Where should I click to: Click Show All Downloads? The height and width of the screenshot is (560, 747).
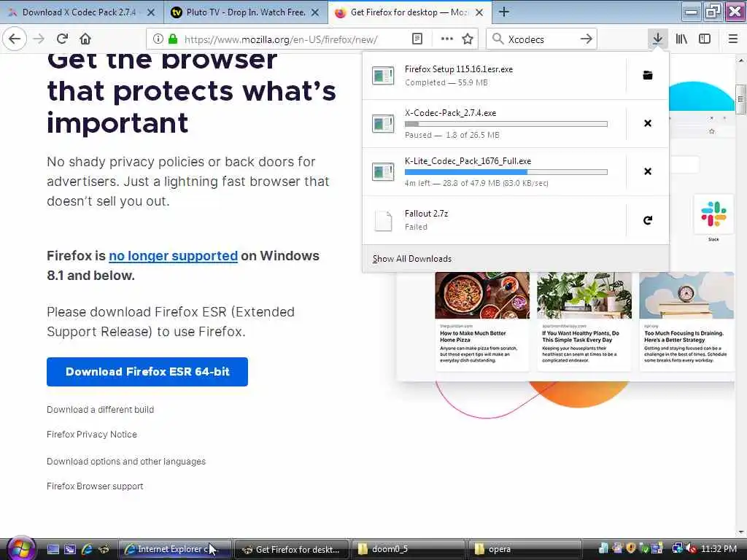pyautogui.click(x=412, y=259)
